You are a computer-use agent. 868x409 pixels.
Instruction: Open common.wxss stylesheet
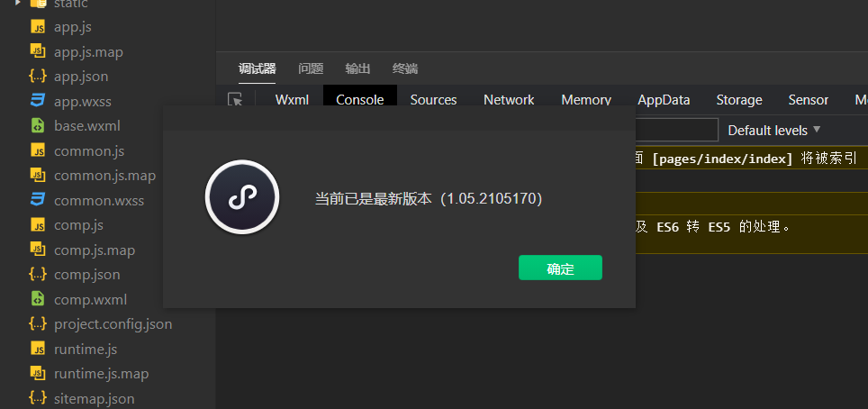point(99,201)
